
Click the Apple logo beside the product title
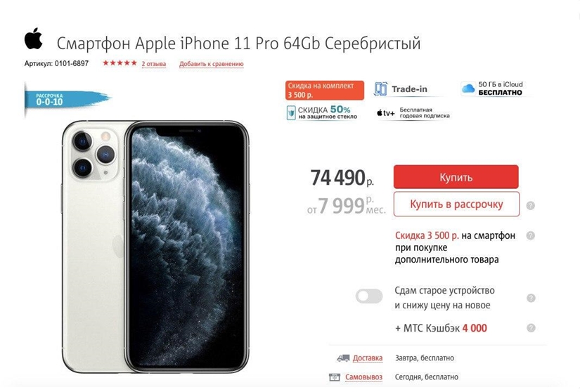click(x=34, y=39)
